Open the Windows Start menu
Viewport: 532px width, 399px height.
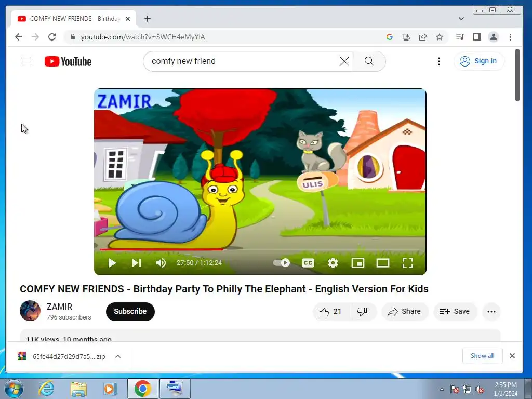14,389
